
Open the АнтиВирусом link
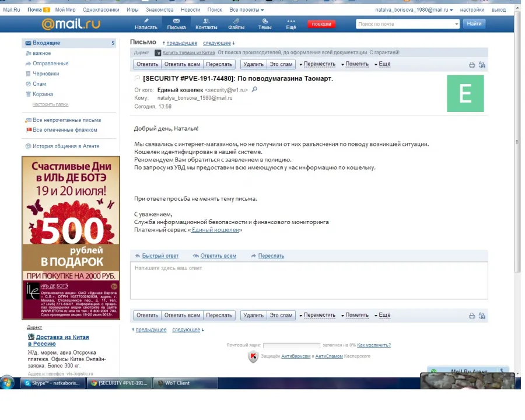point(296,356)
